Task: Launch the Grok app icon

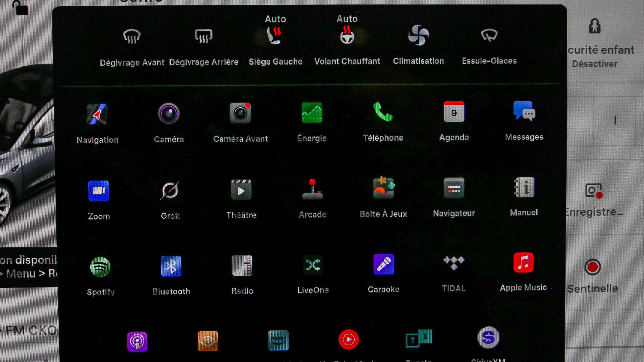Action: (x=170, y=190)
